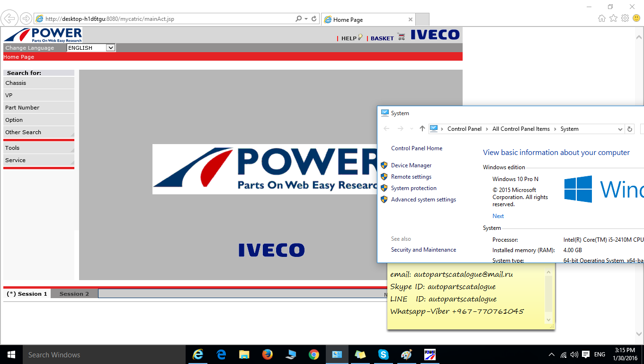Viewport: 644px width, 364px height.
Task: Open recent locations dropdown in System window
Action: [411, 129]
